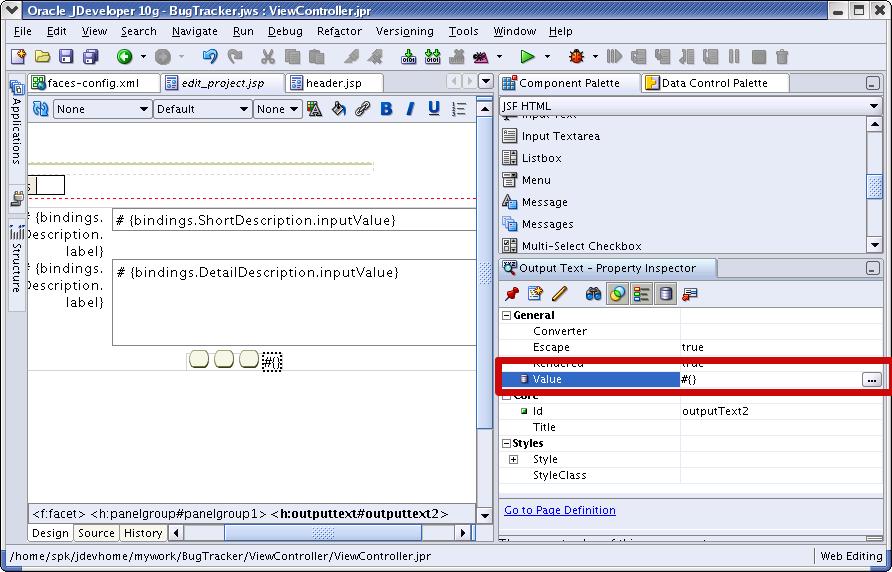Toggle italic formatting
The image size is (892, 572).
410,109
